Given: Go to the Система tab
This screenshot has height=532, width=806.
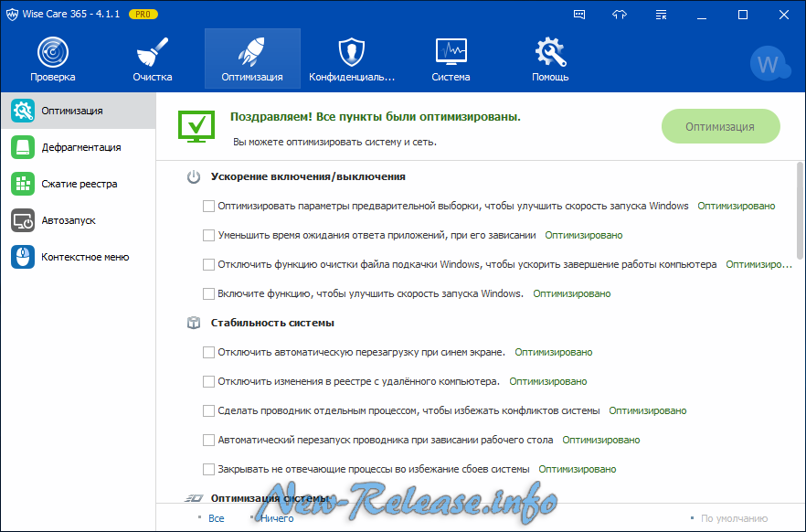Looking at the screenshot, I should click(451, 59).
